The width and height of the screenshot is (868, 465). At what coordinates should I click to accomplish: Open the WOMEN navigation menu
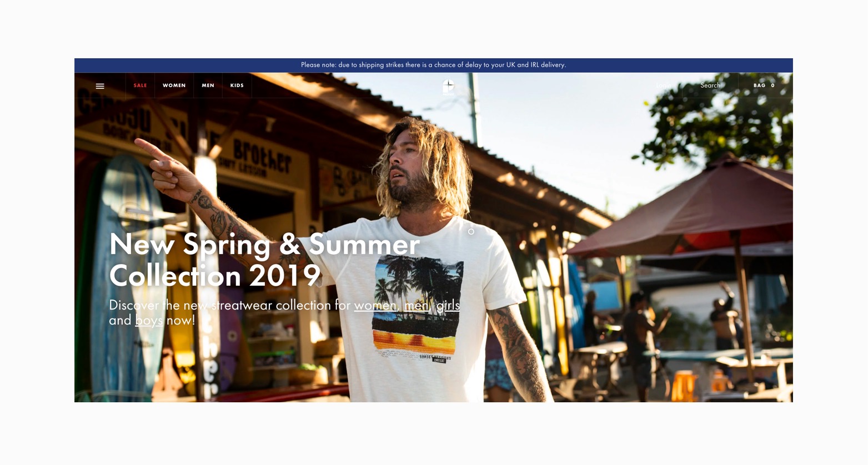click(174, 85)
